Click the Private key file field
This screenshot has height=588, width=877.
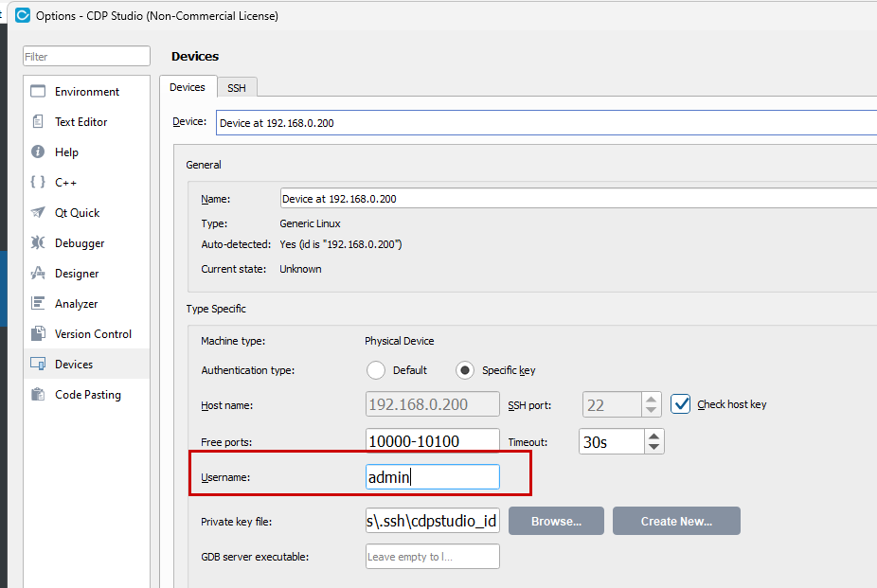pos(433,521)
